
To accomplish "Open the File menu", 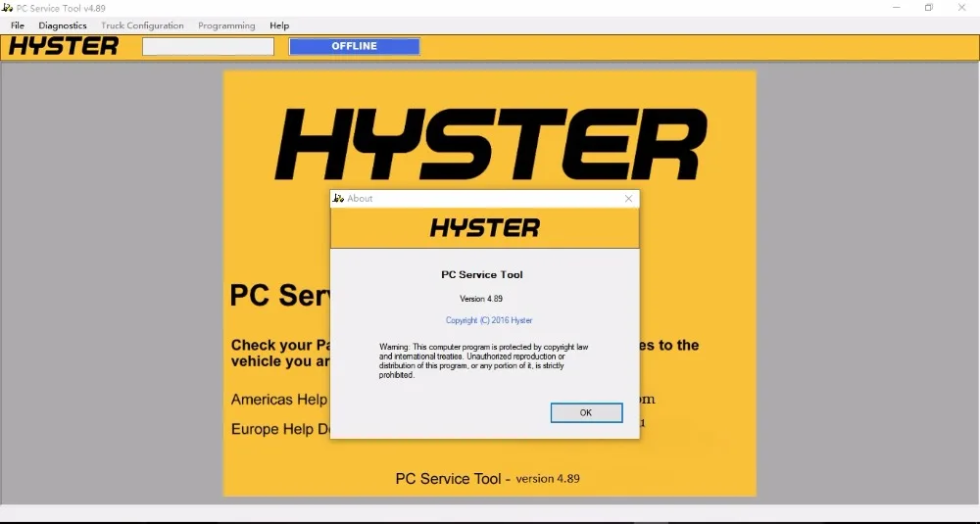I will point(18,25).
